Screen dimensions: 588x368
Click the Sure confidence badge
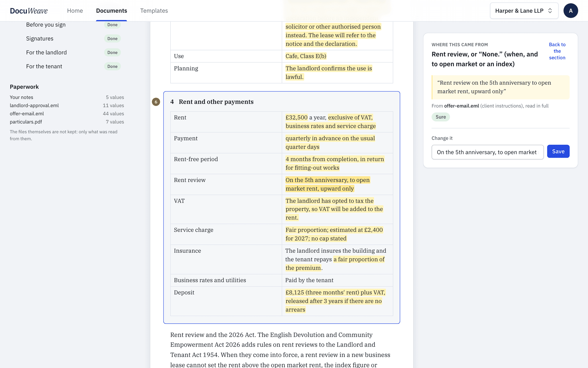[x=441, y=117]
